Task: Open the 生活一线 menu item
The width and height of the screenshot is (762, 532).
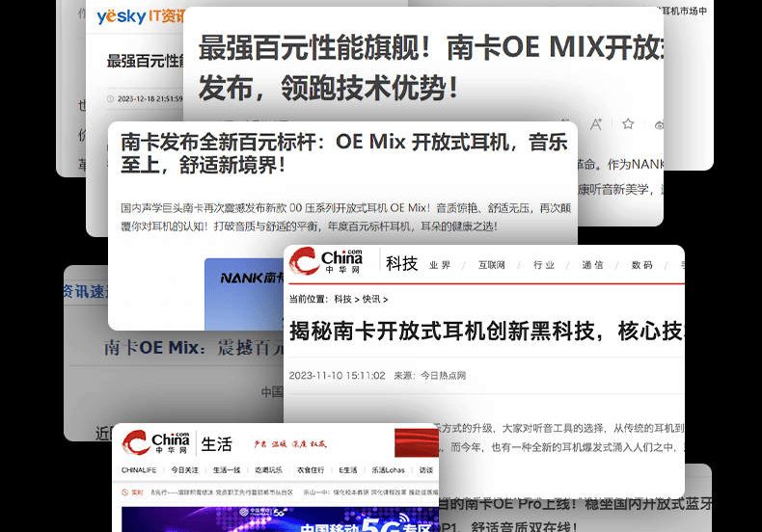Action: pyautogui.click(x=226, y=470)
